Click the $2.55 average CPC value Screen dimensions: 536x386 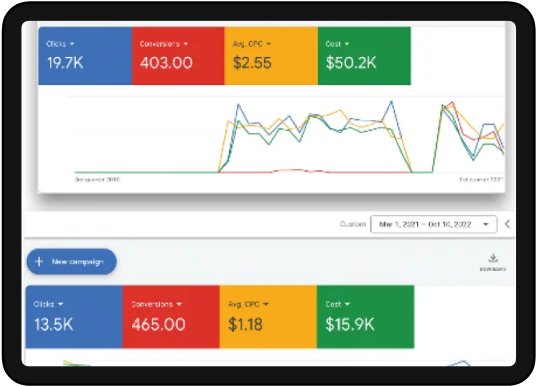tap(252, 63)
